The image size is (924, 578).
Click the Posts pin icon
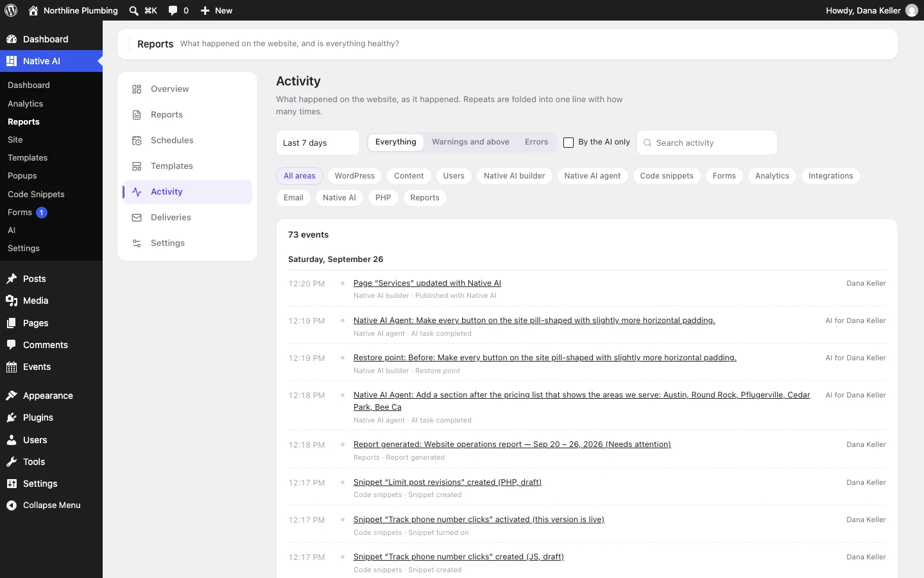click(x=12, y=279)
